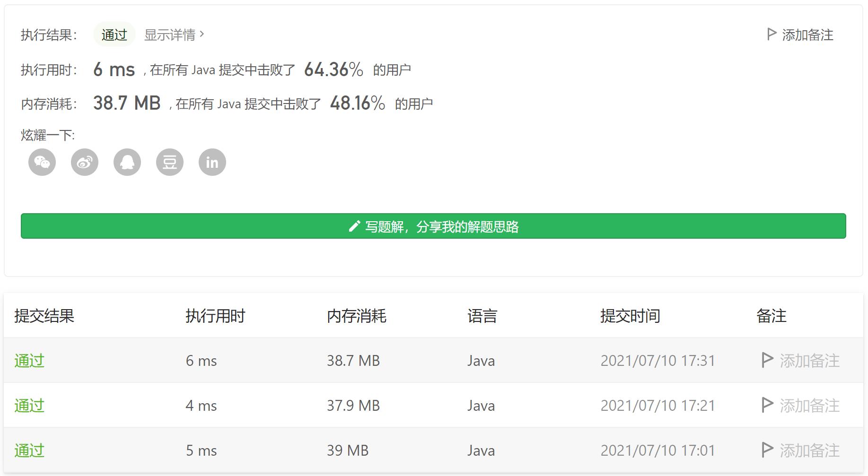Select the 6 ms table cell
The width and height of the screenshot is (868, 476).
(x=201, y=361)
